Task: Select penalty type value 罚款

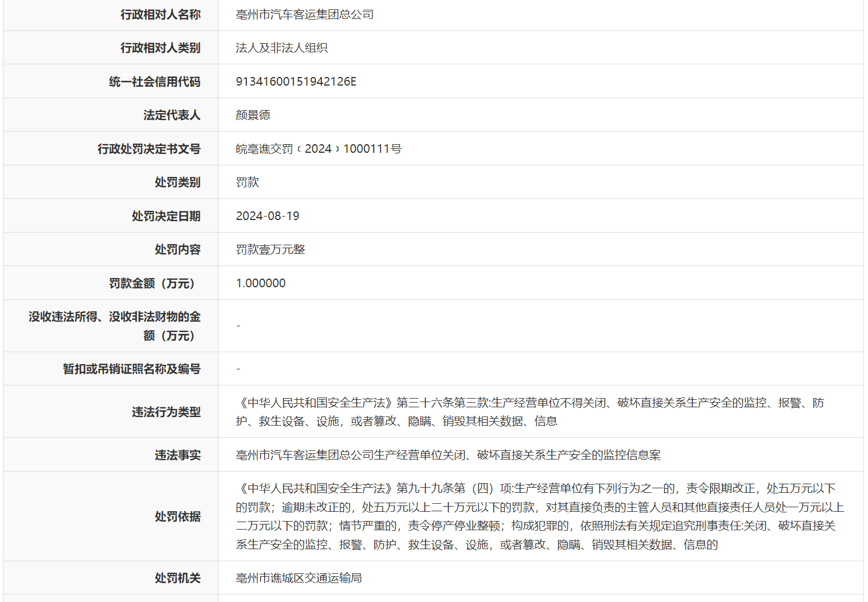Action: [x=247, y=182]
